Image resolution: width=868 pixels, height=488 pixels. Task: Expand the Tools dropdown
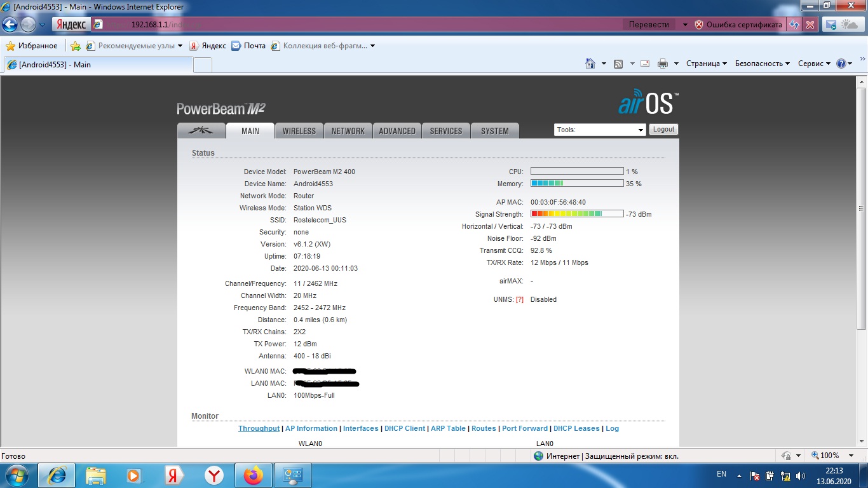pyautogui.click(x=600, y=130)
